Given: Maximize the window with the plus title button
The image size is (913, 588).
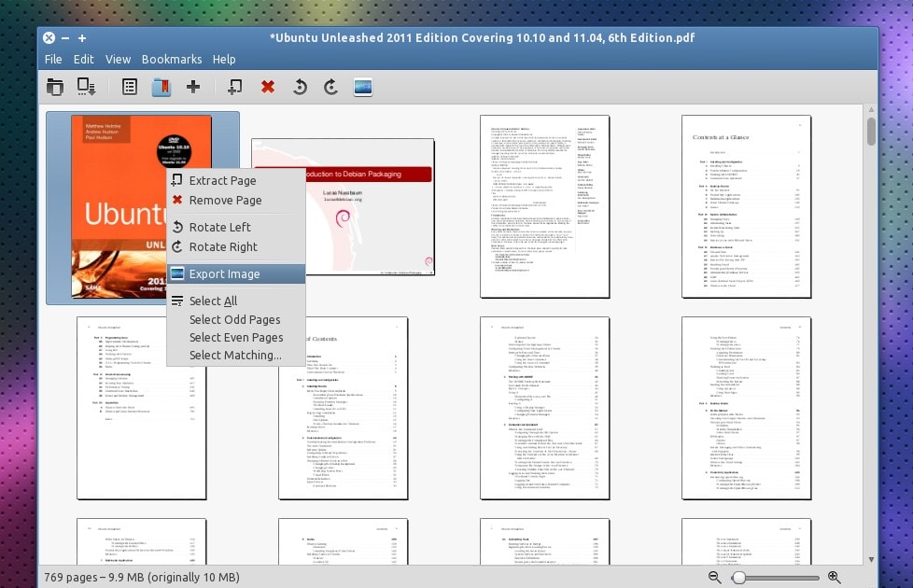Looking at the screenshot, I should pyautogui.click(x=82, y=38).
